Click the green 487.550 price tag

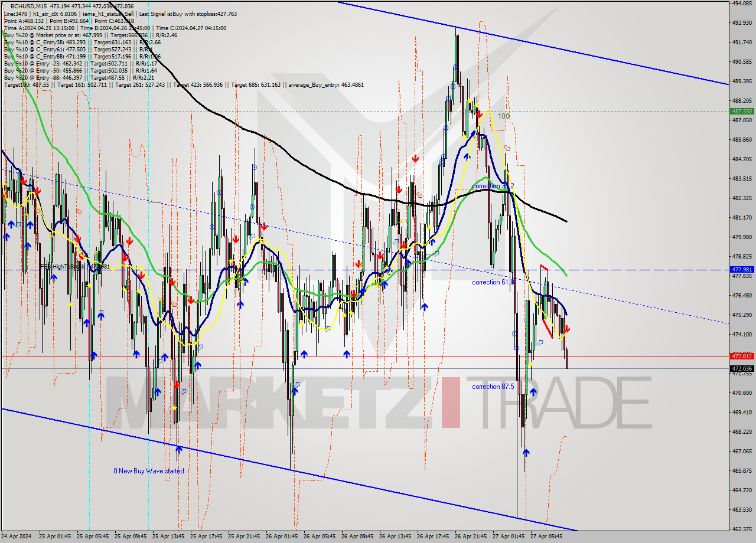pyautogui.click(x=742, y=111)
